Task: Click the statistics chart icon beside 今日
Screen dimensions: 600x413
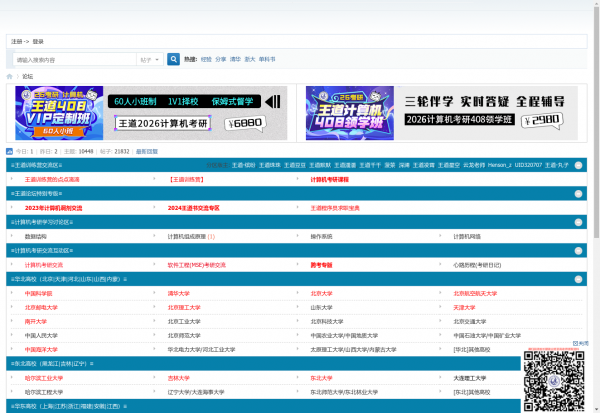Action: (11, 151)
